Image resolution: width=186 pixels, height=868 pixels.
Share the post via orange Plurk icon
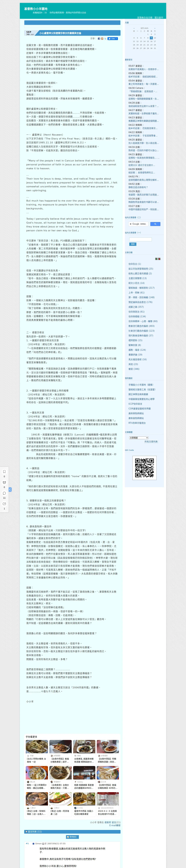[x=102, y=39]
